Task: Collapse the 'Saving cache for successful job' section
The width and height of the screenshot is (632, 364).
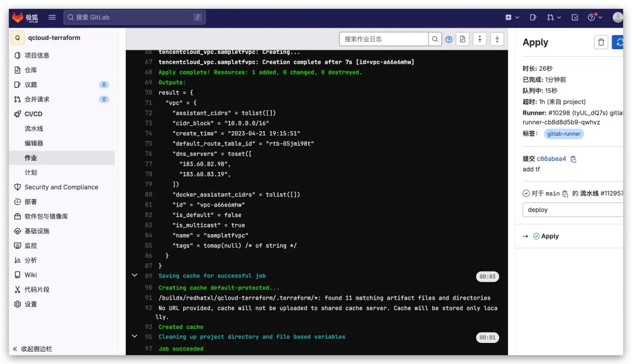Action: pos(135,276)
